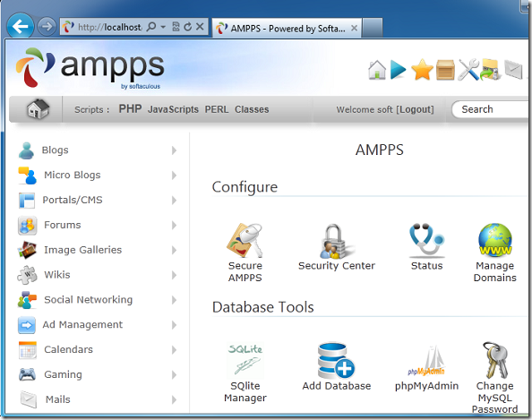Image resolution: width=532 pixels, height=420 pixels.
Task: Expand the Micro Blogs category arrow
Action: pyautogui.click(x=174, y=176)
